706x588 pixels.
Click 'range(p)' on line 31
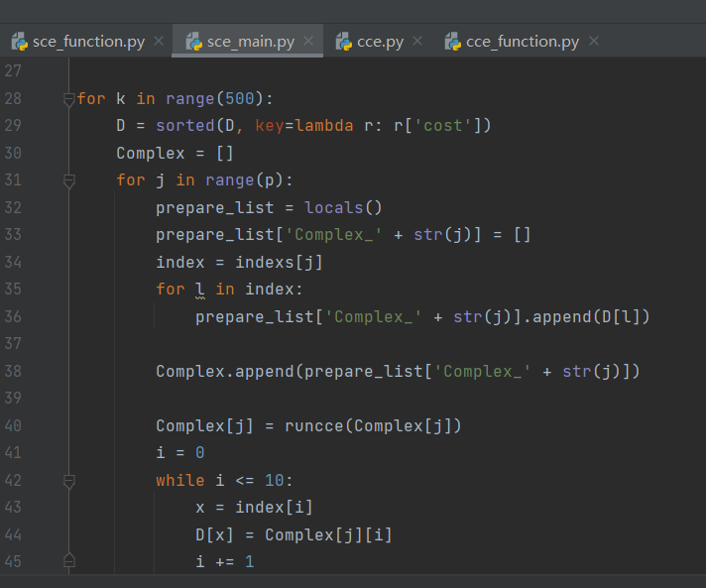[x=245, y=180]
